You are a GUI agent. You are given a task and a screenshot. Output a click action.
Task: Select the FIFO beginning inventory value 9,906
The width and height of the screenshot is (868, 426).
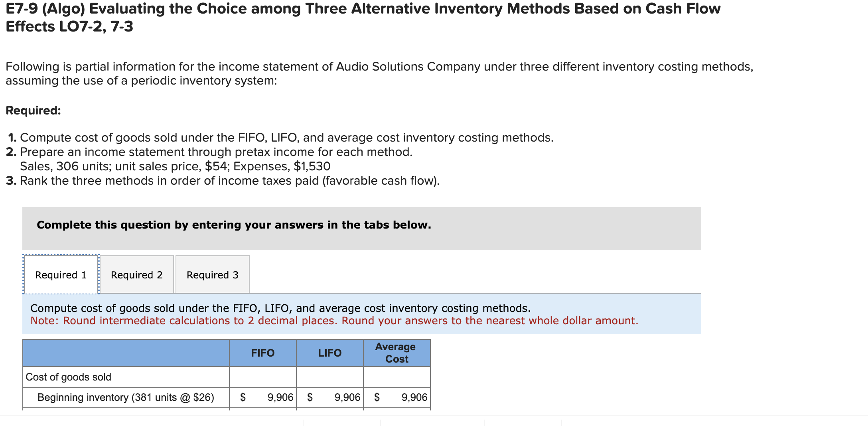[x=279, y=397]
